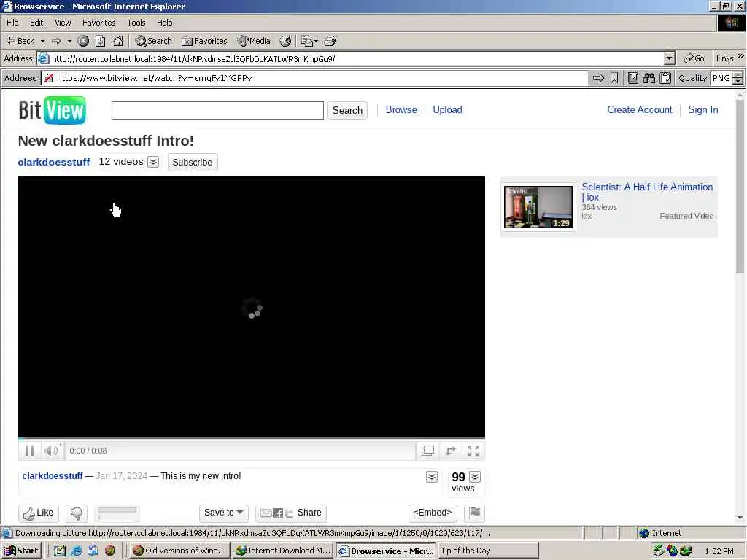
Task: Open video in pop-out window icon
Action: click(x=427, y=451)
